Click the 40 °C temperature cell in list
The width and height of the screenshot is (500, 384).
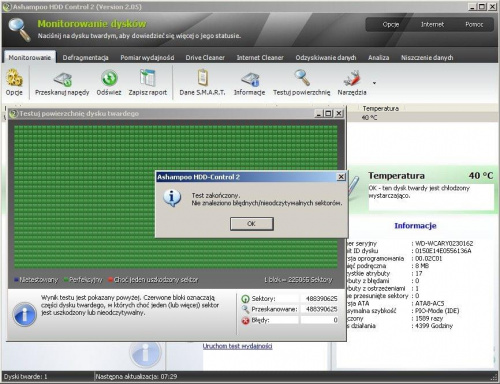369,117
